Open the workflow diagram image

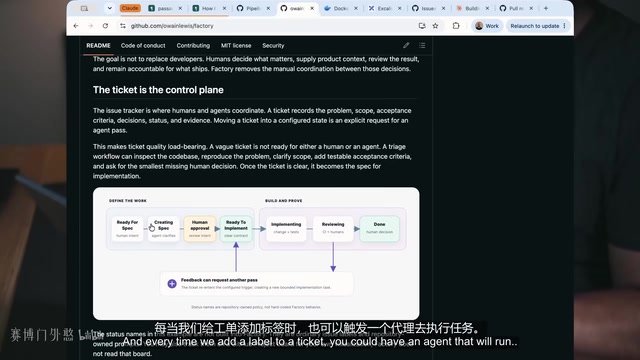pos(256,253)
